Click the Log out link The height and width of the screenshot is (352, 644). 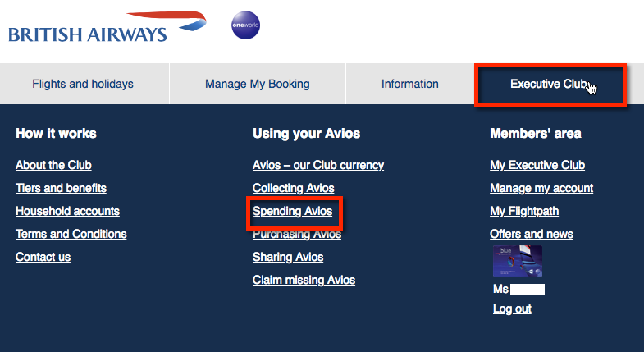512,309
